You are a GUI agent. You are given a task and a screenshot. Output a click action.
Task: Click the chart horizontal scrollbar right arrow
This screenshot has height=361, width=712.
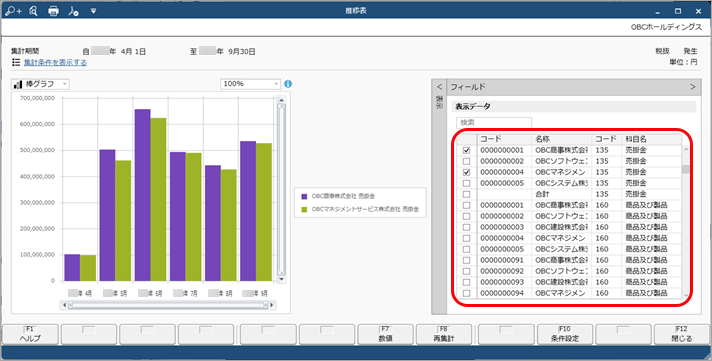(x=272, y=305)
